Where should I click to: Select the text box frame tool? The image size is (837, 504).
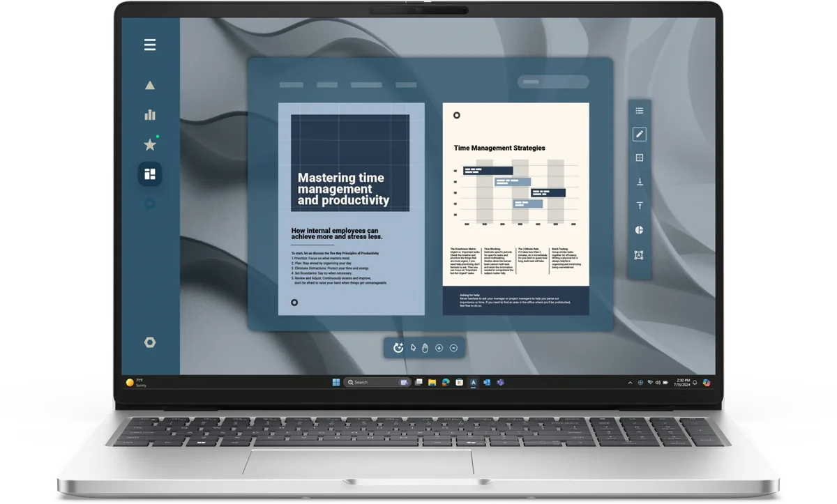click(640, 255)
